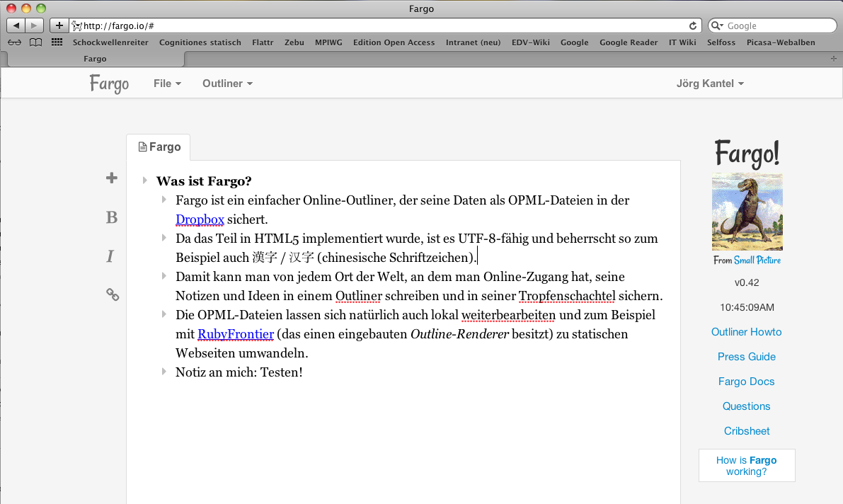Click the word 'Tropfenschachtel' in outline

click(567, 296)
